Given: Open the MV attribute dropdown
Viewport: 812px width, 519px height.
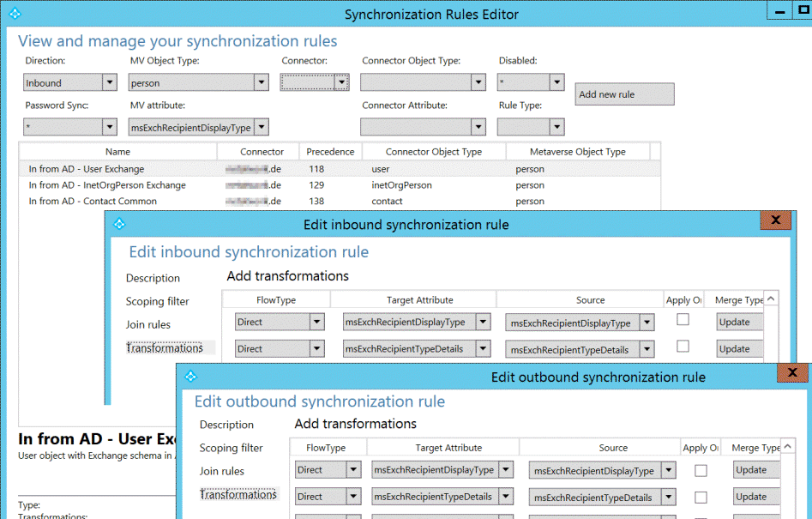Looking at the screenshot, I should point(198,127).
